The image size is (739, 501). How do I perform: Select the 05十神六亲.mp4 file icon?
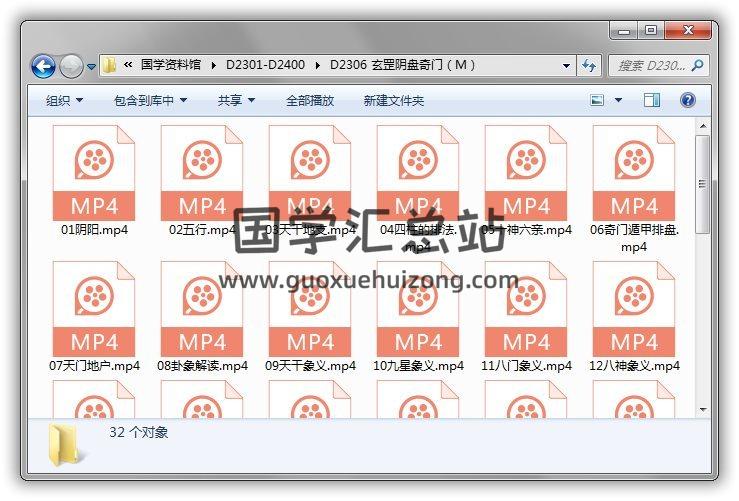[526, 172]
